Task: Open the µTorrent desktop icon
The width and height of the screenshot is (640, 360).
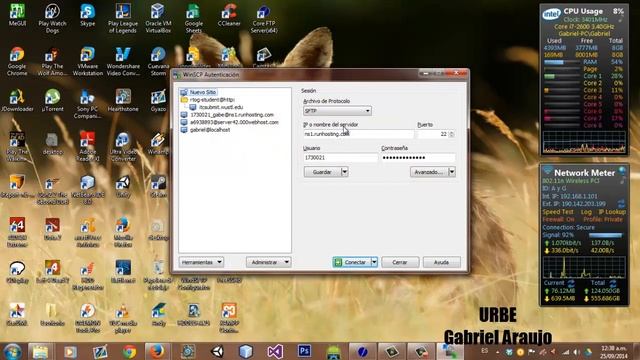Action: tap(52, 100)
